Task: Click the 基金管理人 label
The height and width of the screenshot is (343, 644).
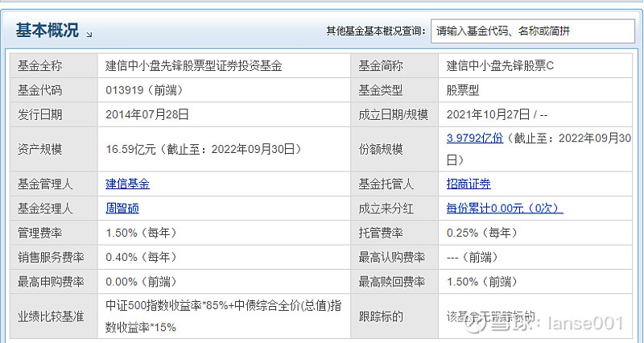Action: point(45,184)
